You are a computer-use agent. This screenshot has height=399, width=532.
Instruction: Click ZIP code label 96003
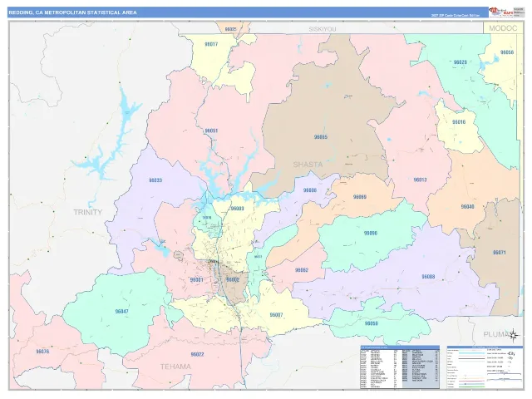pyautogui.click(x=237, y=209)
